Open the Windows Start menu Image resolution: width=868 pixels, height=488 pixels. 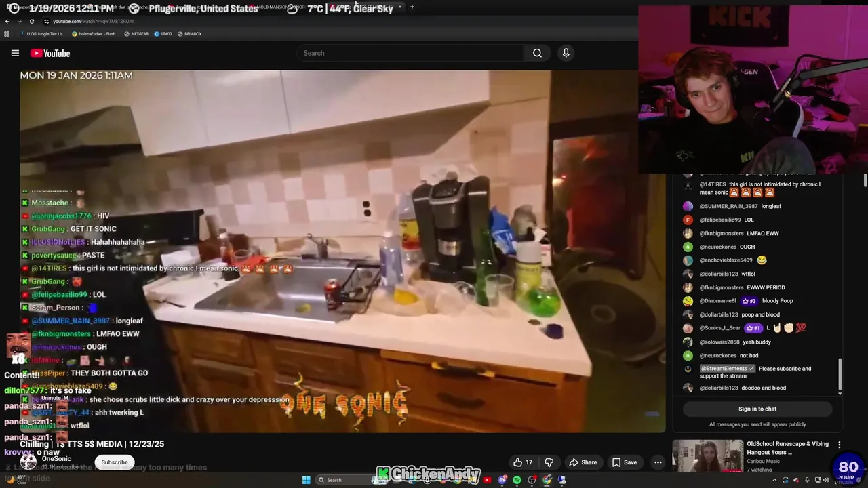307,480
